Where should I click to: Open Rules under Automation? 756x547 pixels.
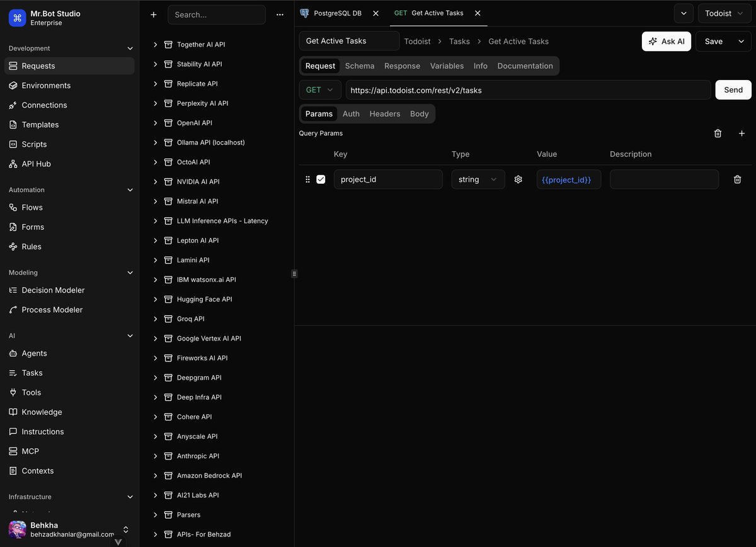69,246
